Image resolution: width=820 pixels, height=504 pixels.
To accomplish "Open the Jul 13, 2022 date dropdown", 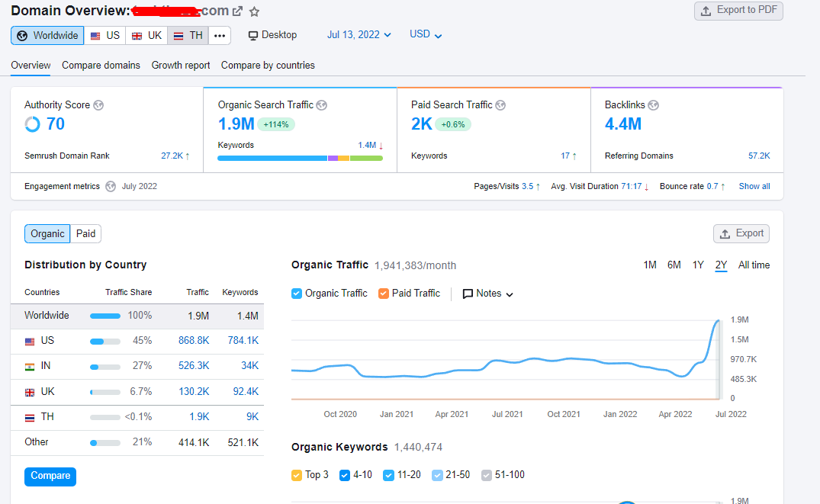I will point(359,35).
